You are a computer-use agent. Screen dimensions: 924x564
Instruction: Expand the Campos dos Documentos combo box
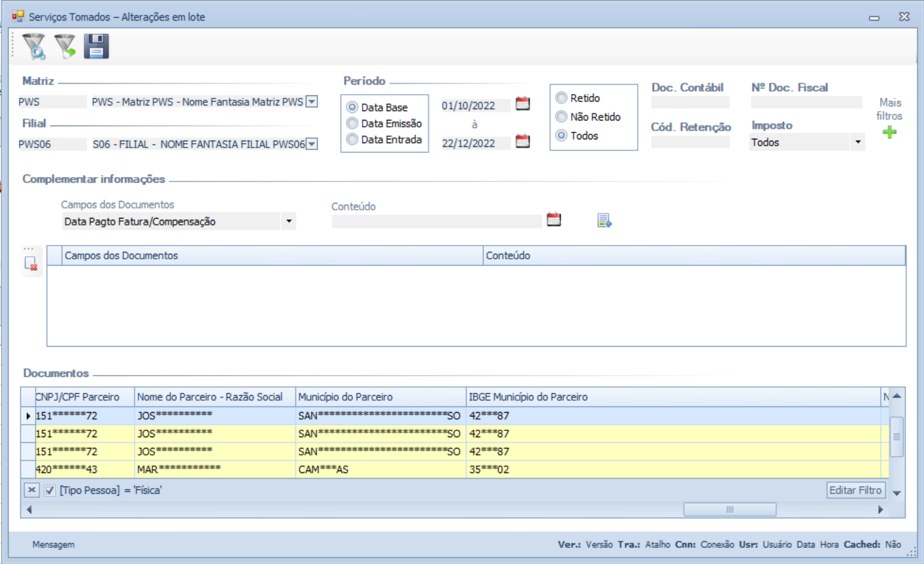(x=288, y=222)
